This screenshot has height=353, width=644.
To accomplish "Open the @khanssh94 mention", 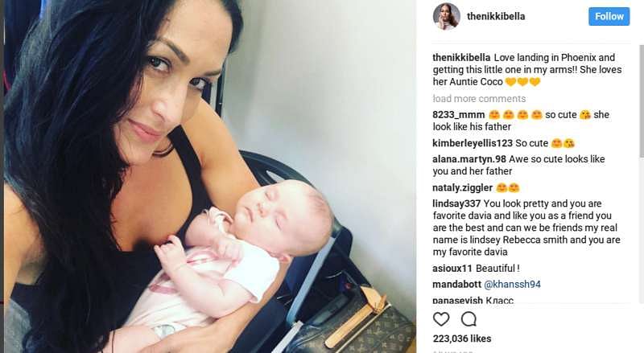I will 512,285.
